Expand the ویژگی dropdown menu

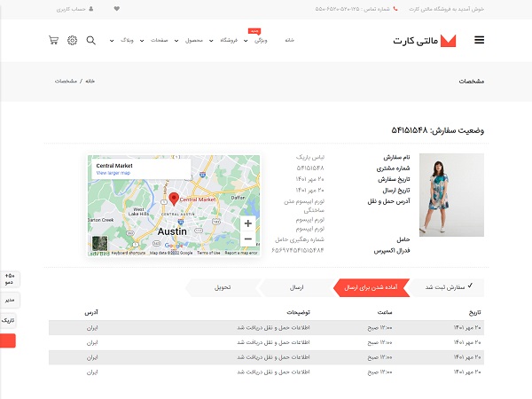(257, 41)
